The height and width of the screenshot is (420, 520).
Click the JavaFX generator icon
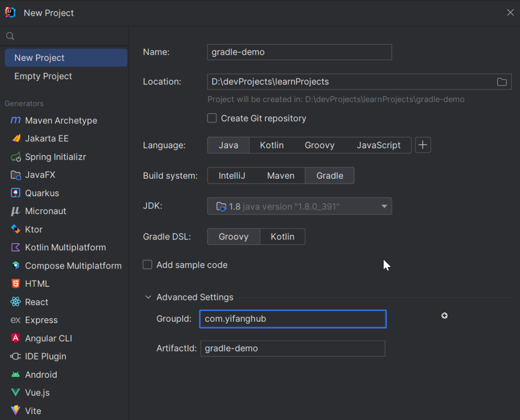(x=16, y=175)
